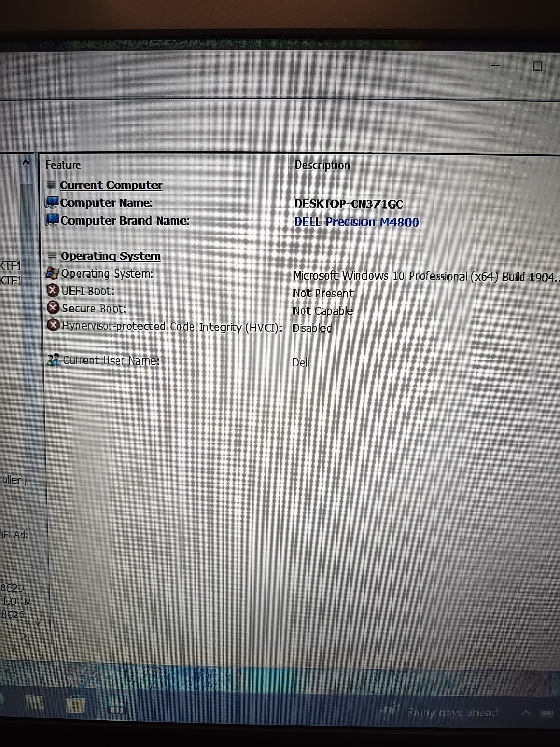Click the 'Not Capable' value

[323, 311]
